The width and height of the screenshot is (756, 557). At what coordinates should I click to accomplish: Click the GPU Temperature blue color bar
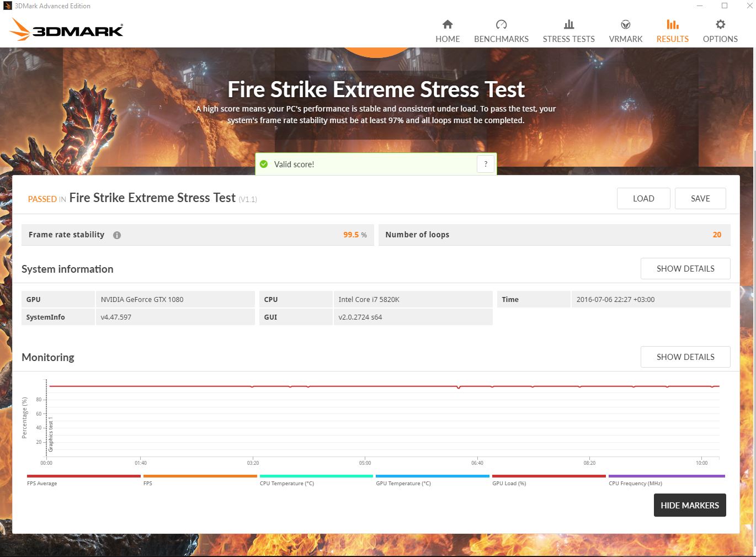(433, 476)
